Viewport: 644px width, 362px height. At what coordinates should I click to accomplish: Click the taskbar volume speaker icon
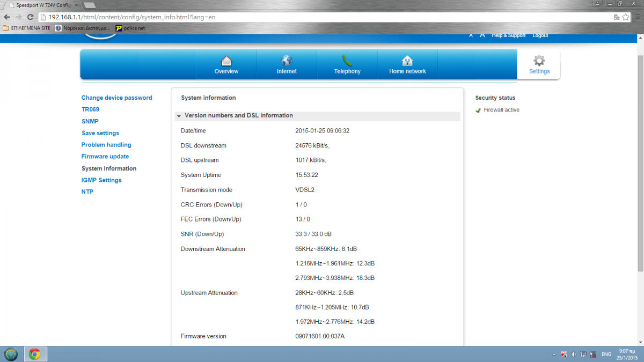tap(573, 354)
